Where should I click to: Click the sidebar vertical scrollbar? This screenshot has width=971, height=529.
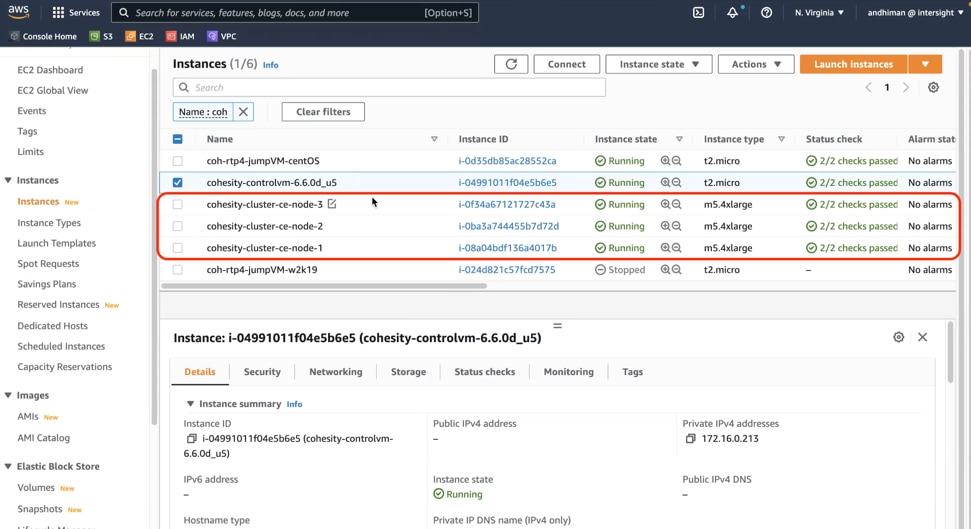click(154, 248)
